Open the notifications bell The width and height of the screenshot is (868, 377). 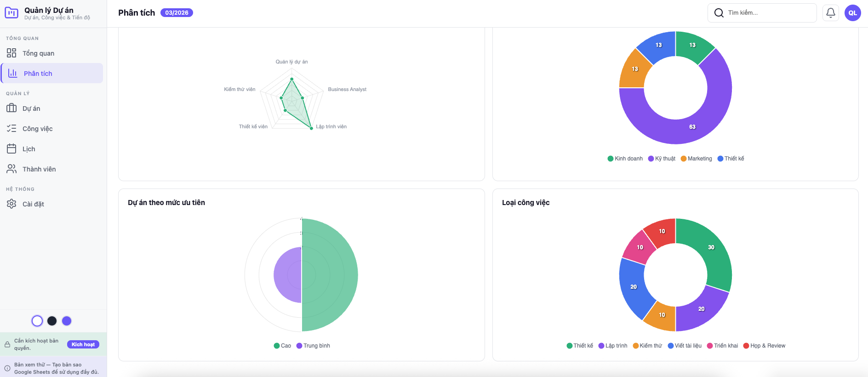click(x=831, y=13)
